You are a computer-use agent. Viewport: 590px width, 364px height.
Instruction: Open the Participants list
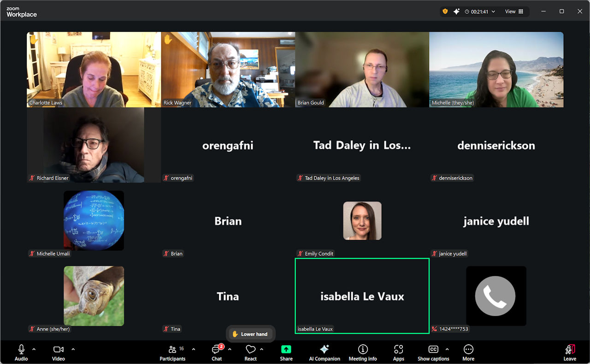tap(172, 352)
